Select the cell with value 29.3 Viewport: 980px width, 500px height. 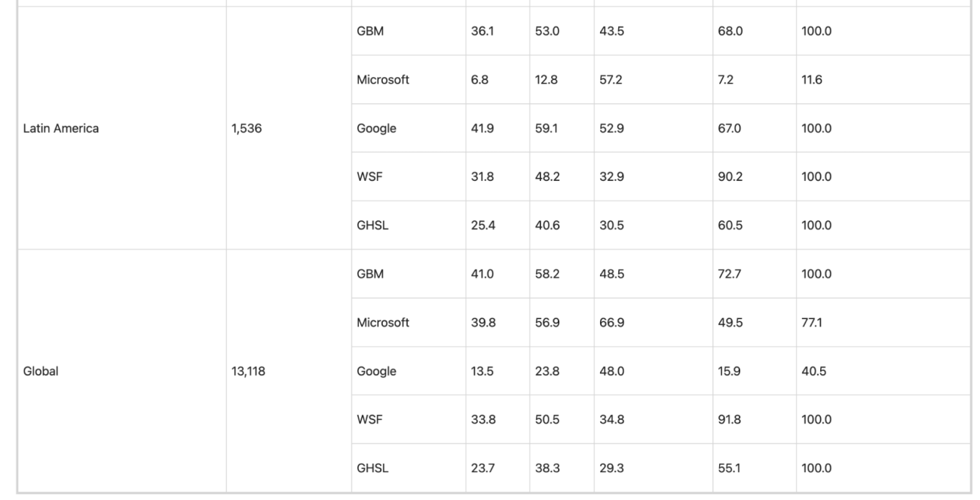coord(611,468)
